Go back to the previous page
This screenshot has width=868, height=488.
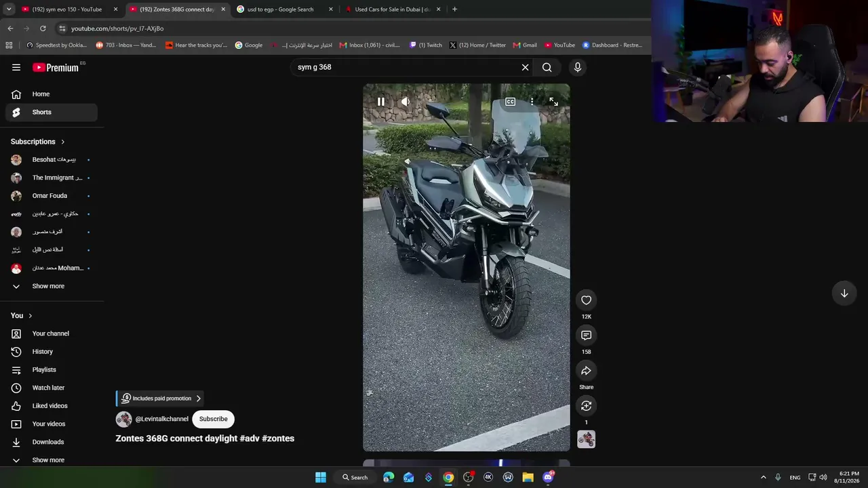(10, 28)
